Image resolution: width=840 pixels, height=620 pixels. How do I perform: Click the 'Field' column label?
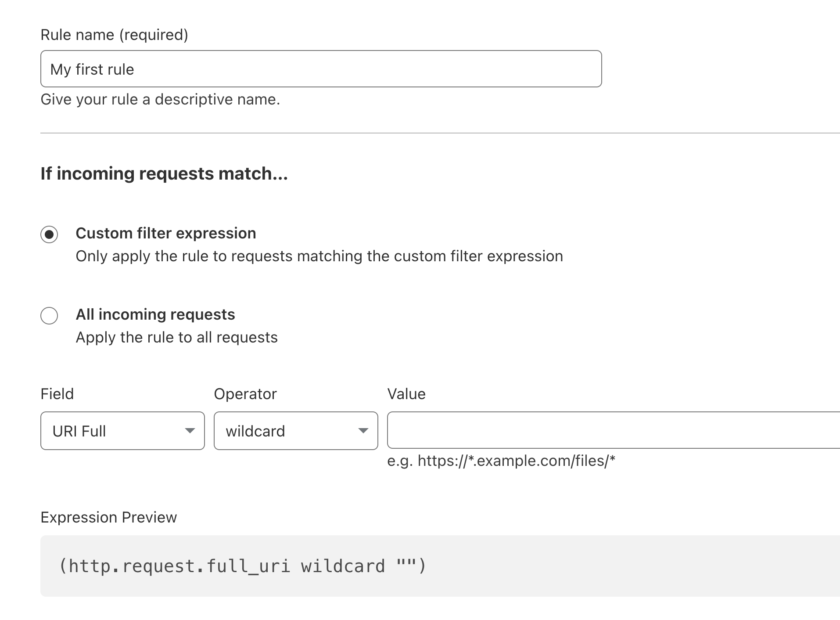[57, 394]
